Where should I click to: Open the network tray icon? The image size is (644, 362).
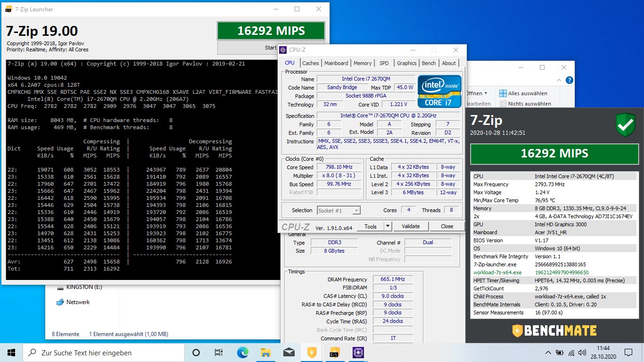571,353
